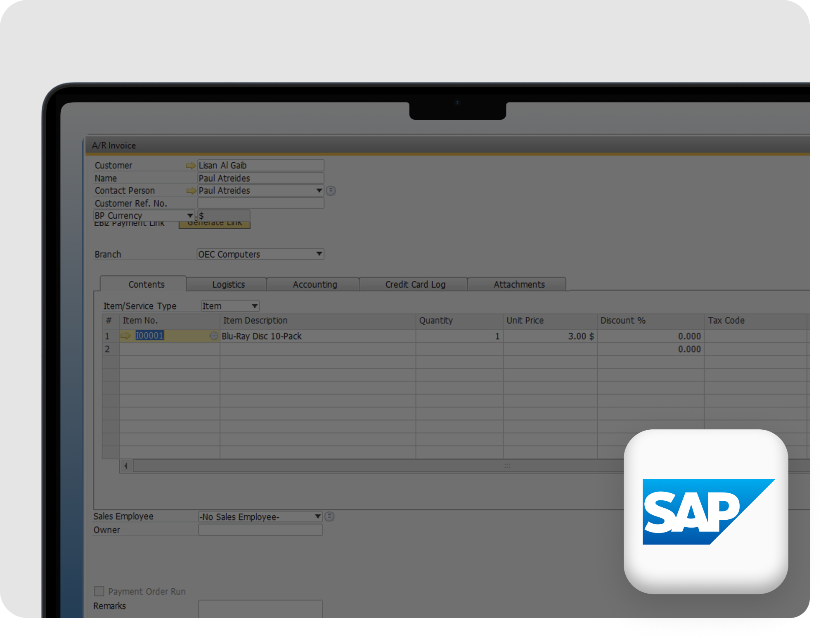Expand the Branch dropdown showing OEC Computers
Image resolution: width=828 pixels, height=644 pixels.
[x=319, y=254]
